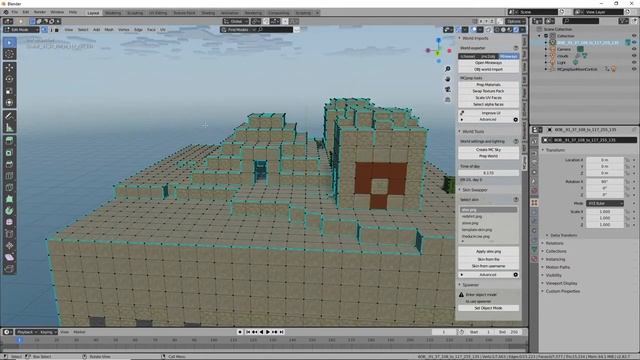Select the Shrink/Fatten tool
Screen dimensions: 640x360
pyautogui.click(x=10, y=246)
